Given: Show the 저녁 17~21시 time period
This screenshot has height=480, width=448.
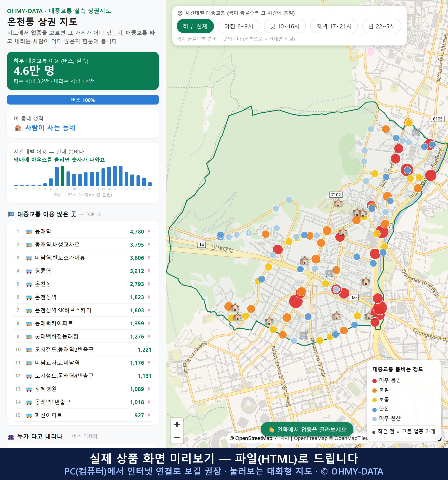Looking at the screenshot, I should (x=334, y=26).
